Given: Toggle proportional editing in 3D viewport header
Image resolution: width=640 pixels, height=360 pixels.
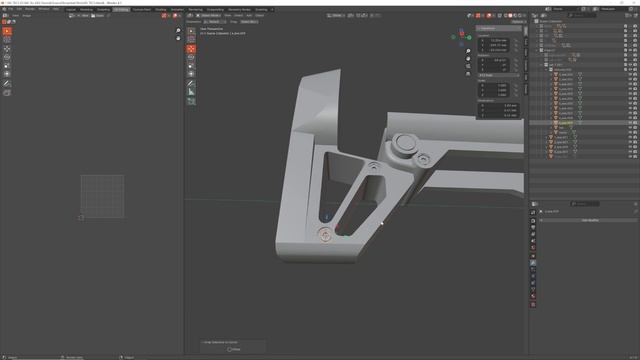Looking at the screenshot, I should pos(373,16).
